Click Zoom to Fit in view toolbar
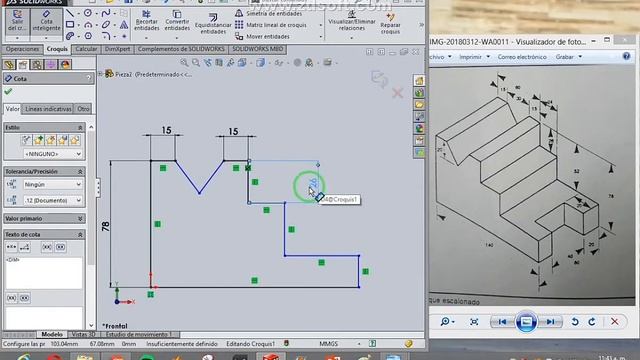640x360 pixels. (x=184, y=62)
